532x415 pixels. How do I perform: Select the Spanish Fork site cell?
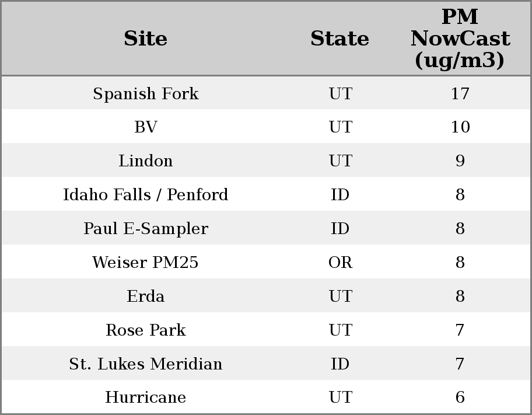pos(146,93)
